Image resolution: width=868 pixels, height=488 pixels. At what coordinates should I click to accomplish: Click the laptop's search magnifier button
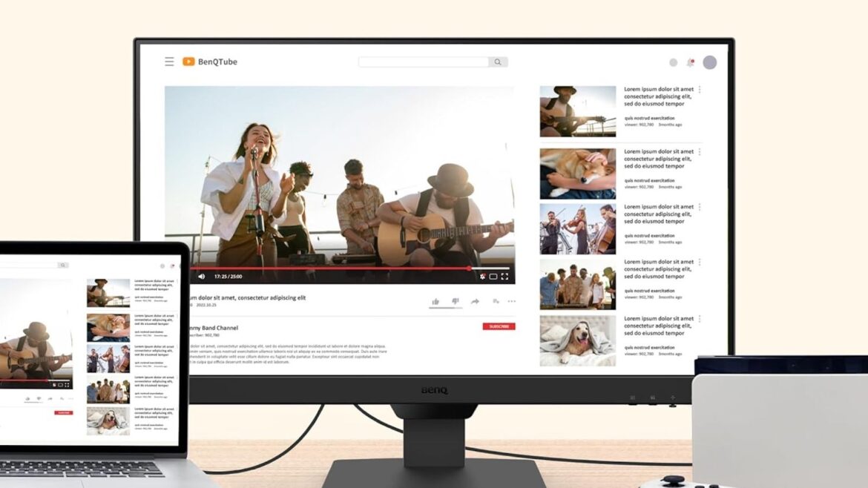click(63, 266)
